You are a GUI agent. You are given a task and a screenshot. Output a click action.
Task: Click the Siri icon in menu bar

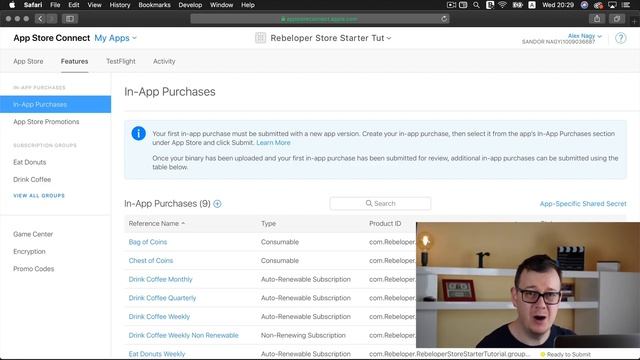tap(584, 5)
